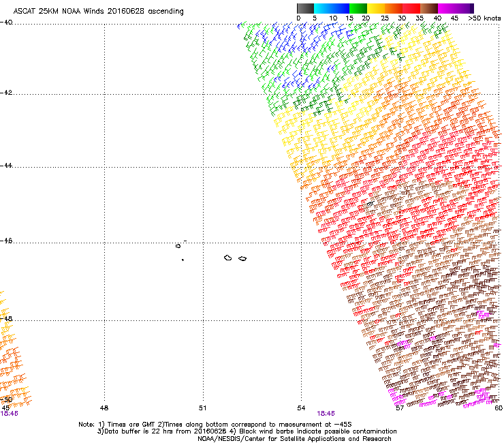This screenshot has width=504, height=443.
Task: Click the latitude label '-40'
Action: pyautogui.click(x=6, y=22)
